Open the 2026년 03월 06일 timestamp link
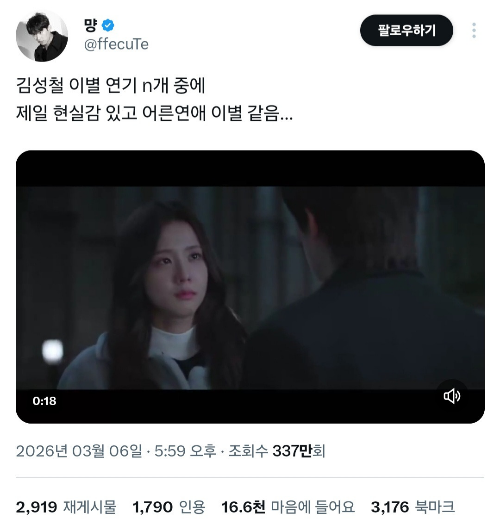Screen dimensions: 500x529 click(79, 451)
